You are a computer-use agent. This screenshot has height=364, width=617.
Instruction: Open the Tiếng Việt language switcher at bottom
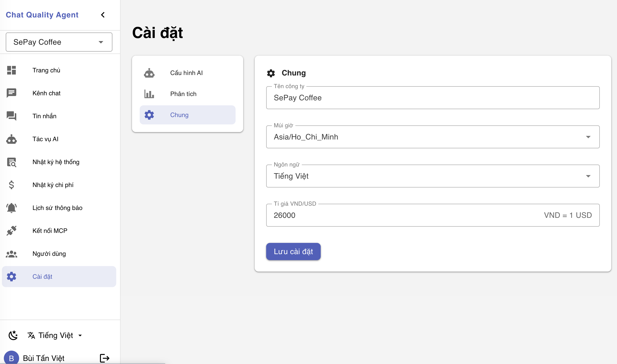pos(55,335)
